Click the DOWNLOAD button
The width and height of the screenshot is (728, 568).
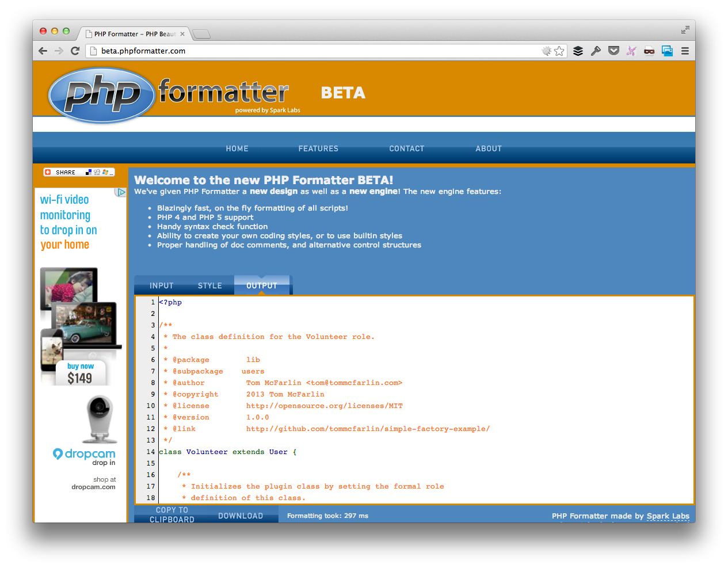click(241, 516)
